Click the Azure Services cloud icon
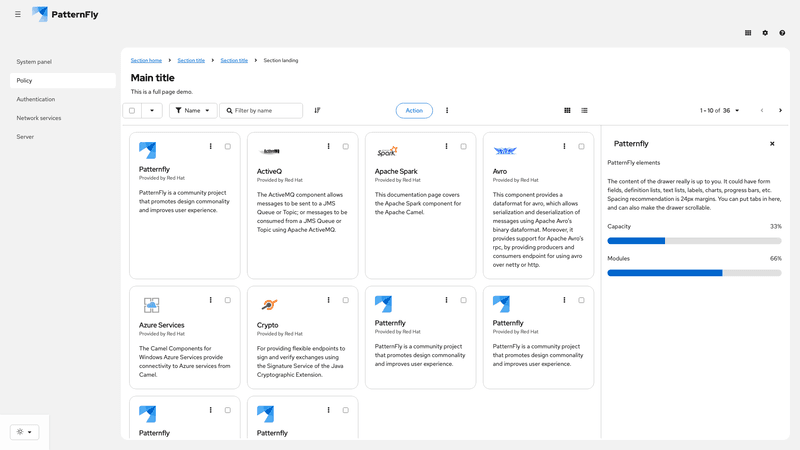 151,305
